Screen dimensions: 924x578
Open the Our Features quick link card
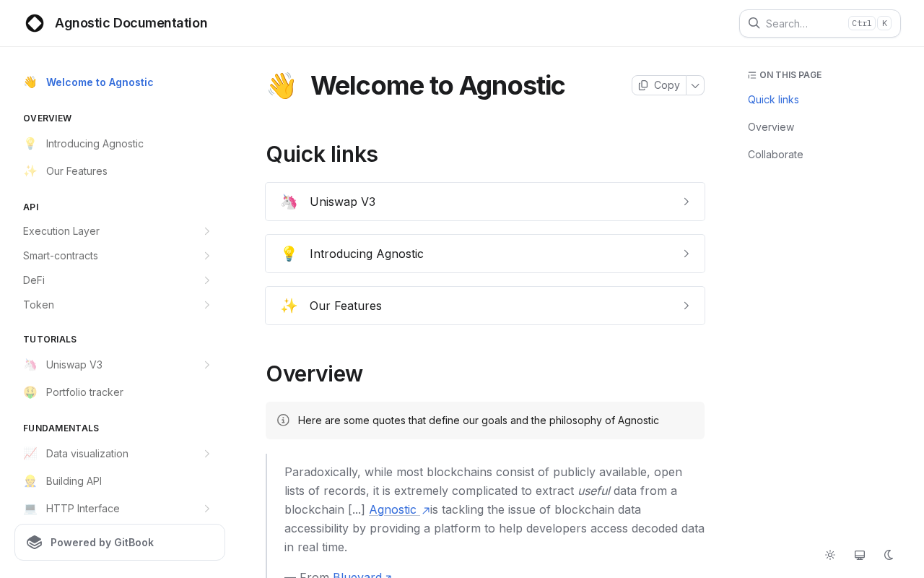point(485,306)
